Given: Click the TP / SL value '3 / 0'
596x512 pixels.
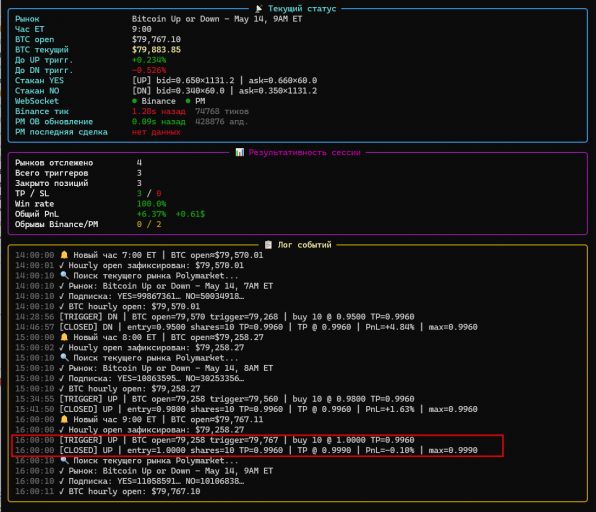Looking at the screenshot, I should coord(149,193).
